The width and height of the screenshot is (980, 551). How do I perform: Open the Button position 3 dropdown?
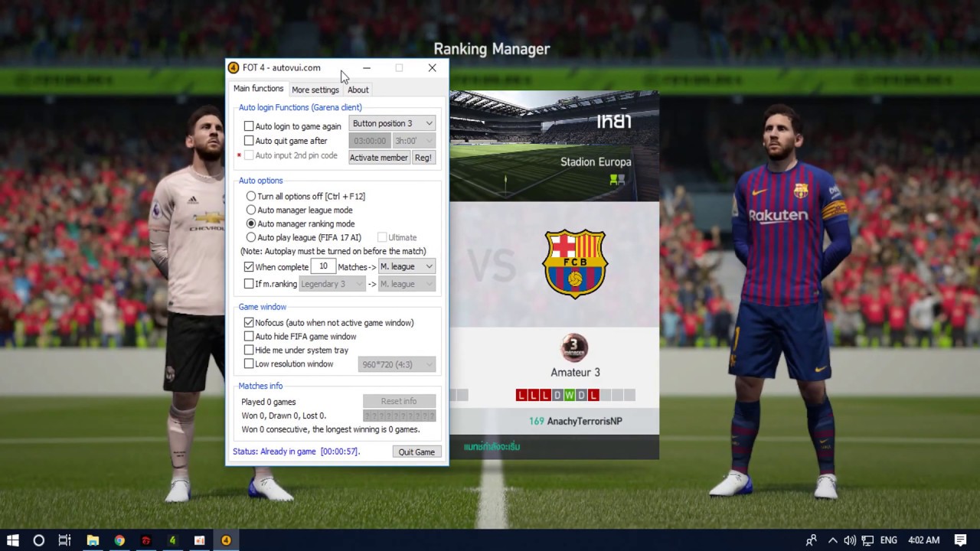click(x=392, y=123)
